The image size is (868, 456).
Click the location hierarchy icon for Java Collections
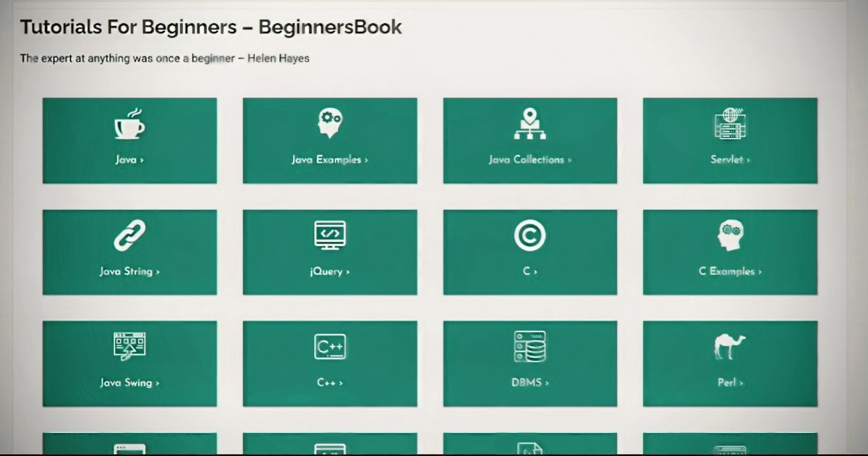click(529, 124)
